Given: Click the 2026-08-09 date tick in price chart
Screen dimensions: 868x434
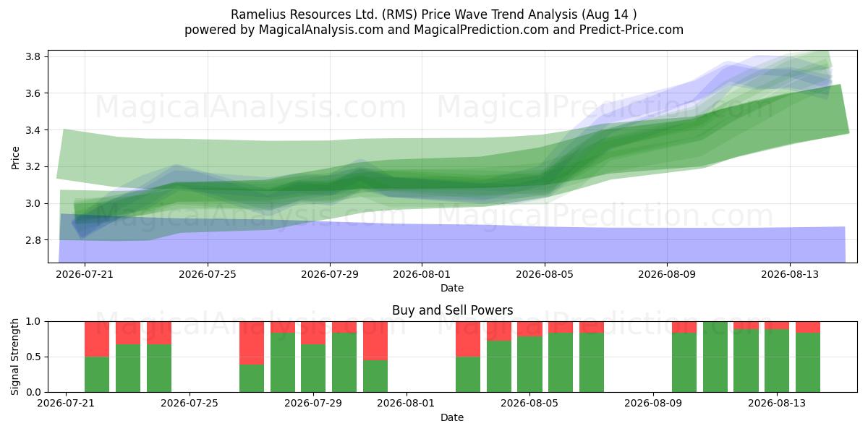Looking at the screenshot, I should [667, 274].
